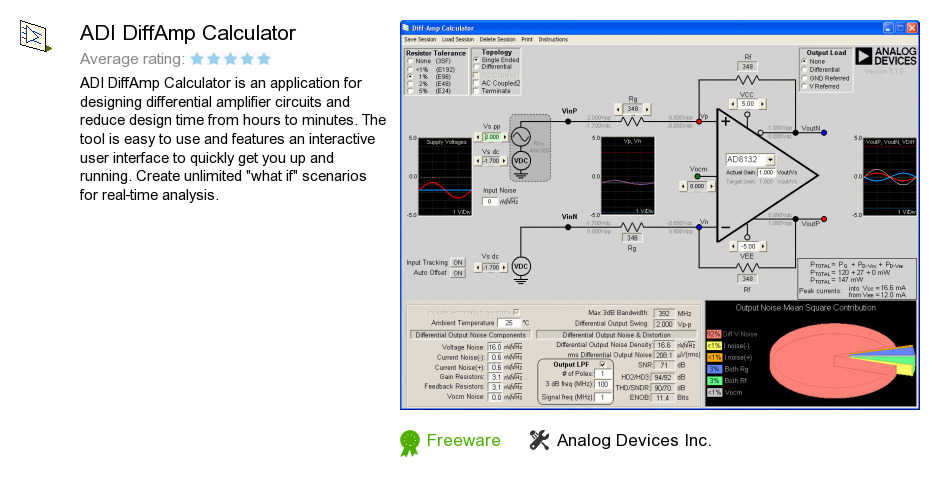
Task: Open ADI DiffAmp Calculator title link
Action: click(x=188, y=33)
